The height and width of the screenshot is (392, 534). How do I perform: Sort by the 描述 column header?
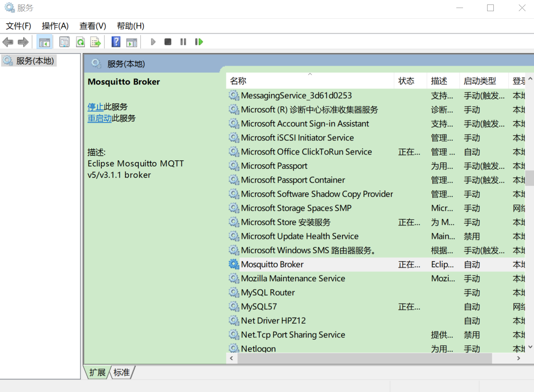pos(443,81)
